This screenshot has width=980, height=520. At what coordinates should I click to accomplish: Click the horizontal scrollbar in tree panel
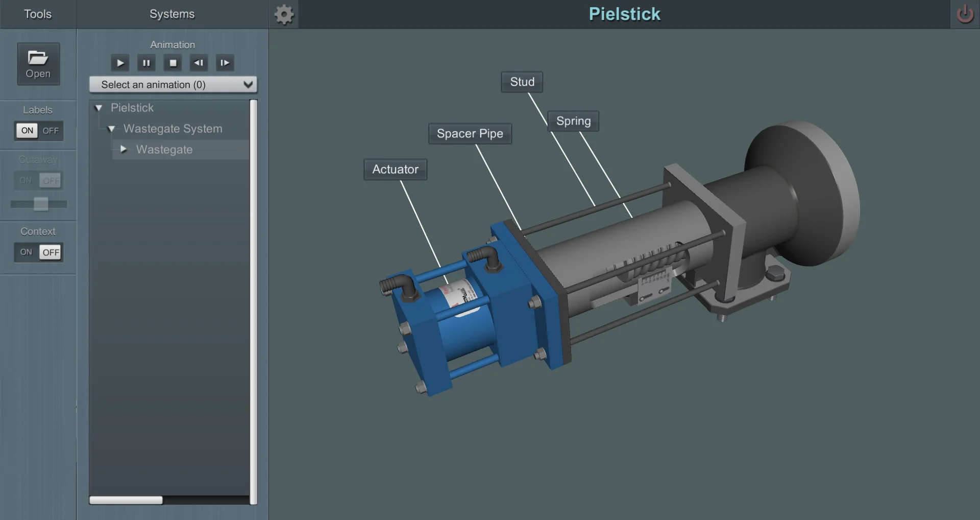[x=126, y=500]
